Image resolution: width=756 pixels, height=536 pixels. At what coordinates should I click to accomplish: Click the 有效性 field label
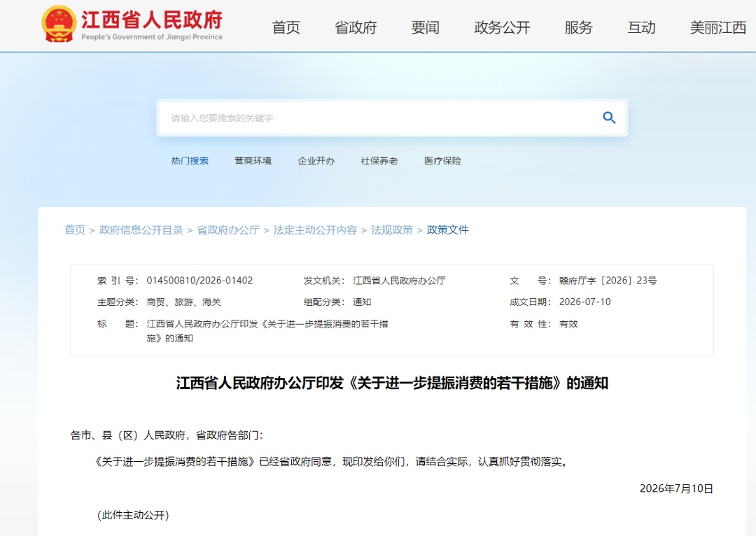531,324
